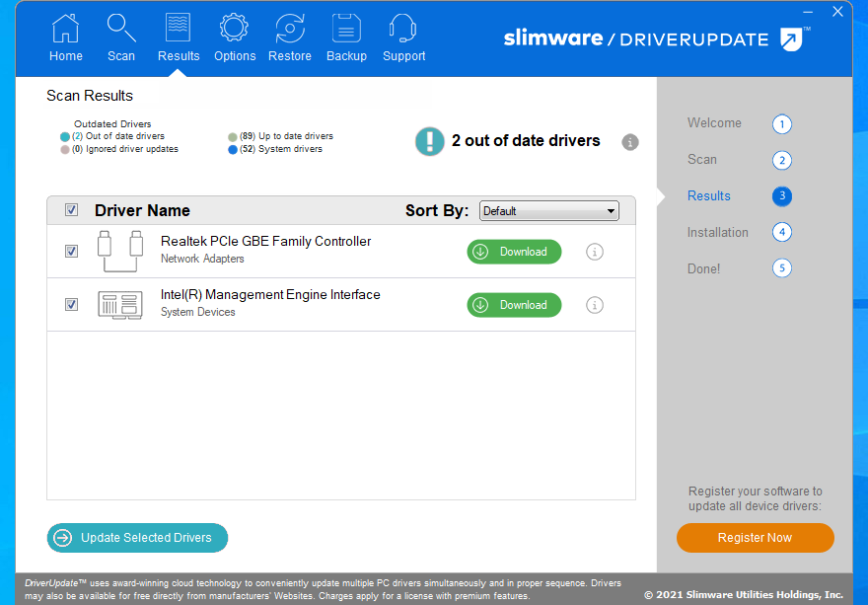The image size is (868, 605).
Task: Contact Support via the headset icon
Action: pos(403,38)
